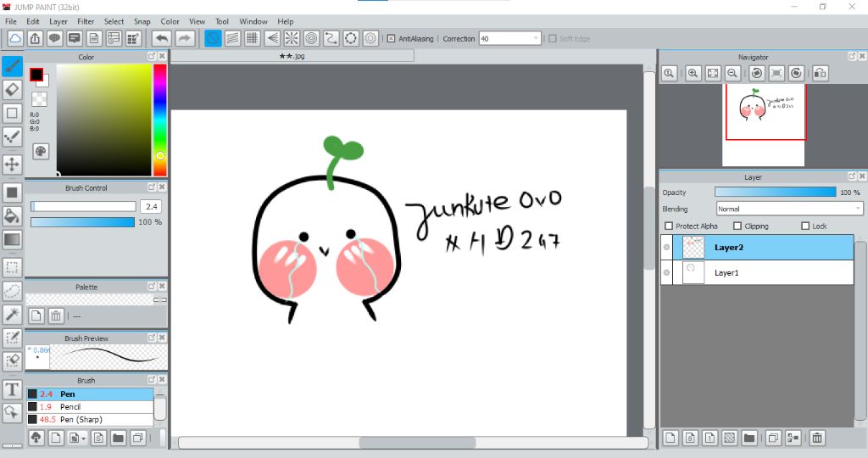Close the Brush Control panel
Screen dimensions: 868x458
(x=162, y=187)
